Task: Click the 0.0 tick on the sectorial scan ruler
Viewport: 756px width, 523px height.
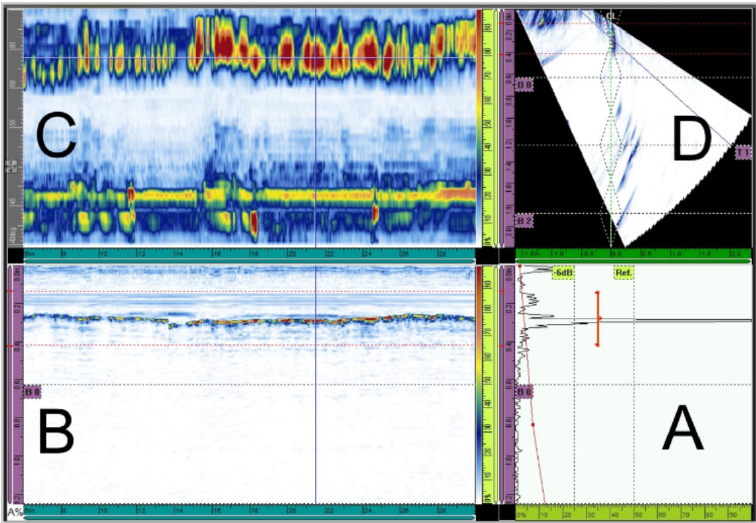Action: click(615, 253)
